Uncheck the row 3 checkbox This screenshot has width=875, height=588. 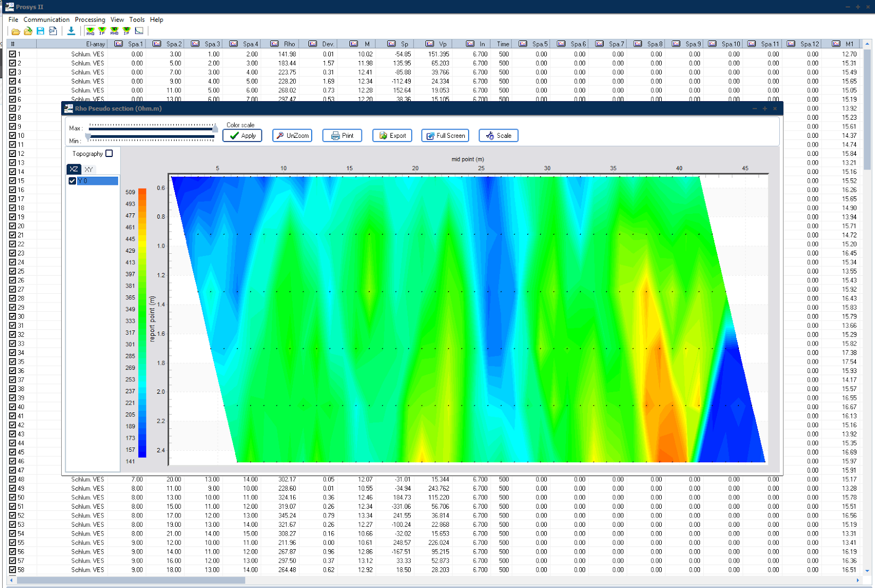coord(13,72)
